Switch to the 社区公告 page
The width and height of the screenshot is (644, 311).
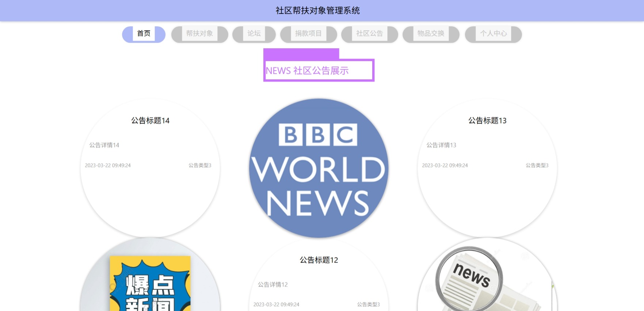(369, 34)
